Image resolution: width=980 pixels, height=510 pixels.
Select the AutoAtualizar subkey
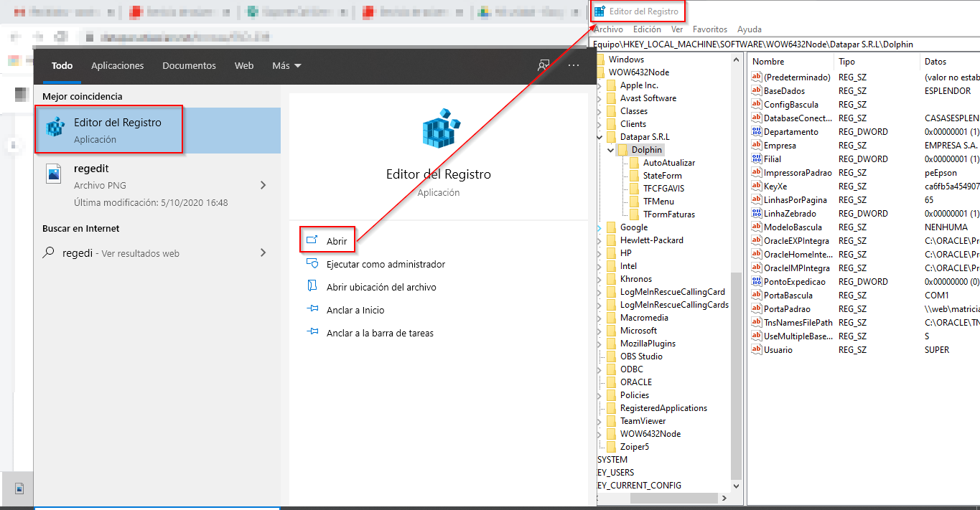point(669,163)
